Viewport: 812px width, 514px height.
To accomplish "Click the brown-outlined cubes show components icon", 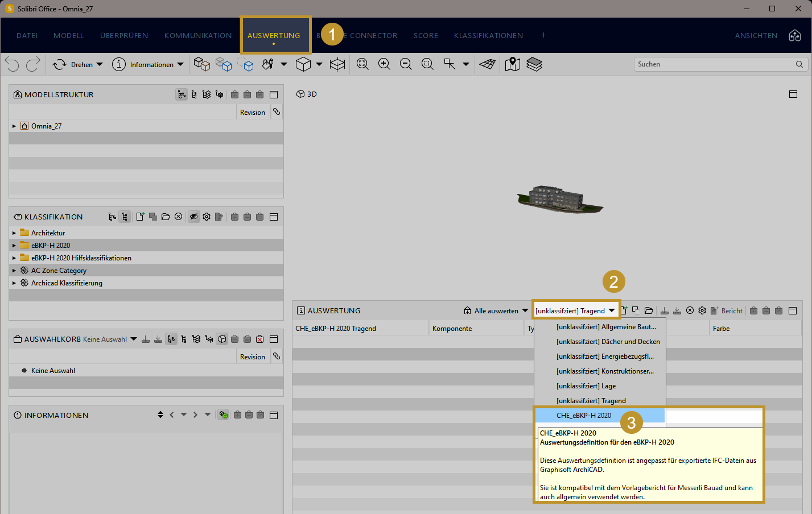I will pos(202,64).
